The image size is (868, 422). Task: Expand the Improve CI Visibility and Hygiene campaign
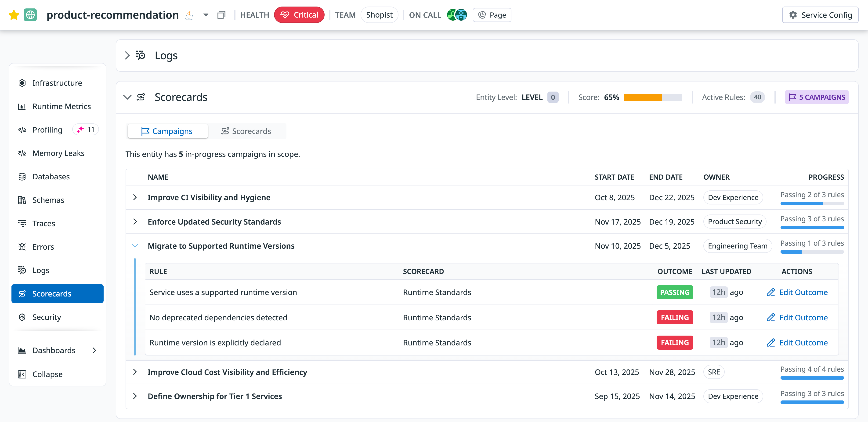(135, 197)
